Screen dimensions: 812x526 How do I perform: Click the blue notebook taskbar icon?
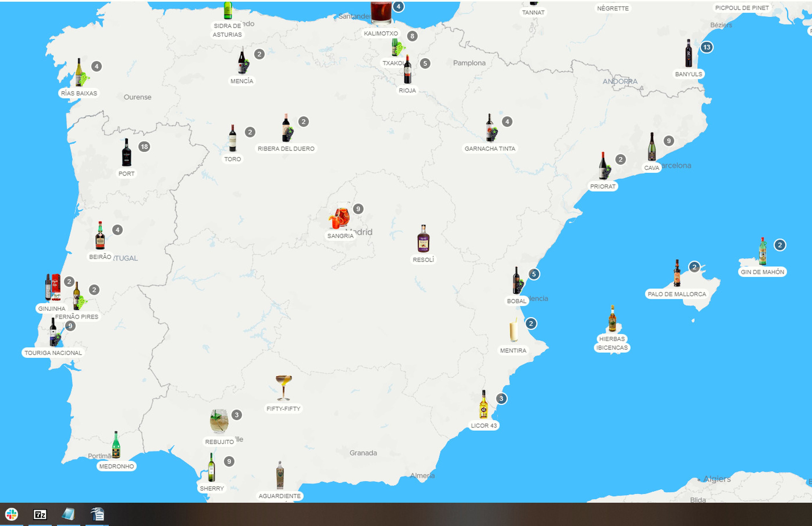68,514
